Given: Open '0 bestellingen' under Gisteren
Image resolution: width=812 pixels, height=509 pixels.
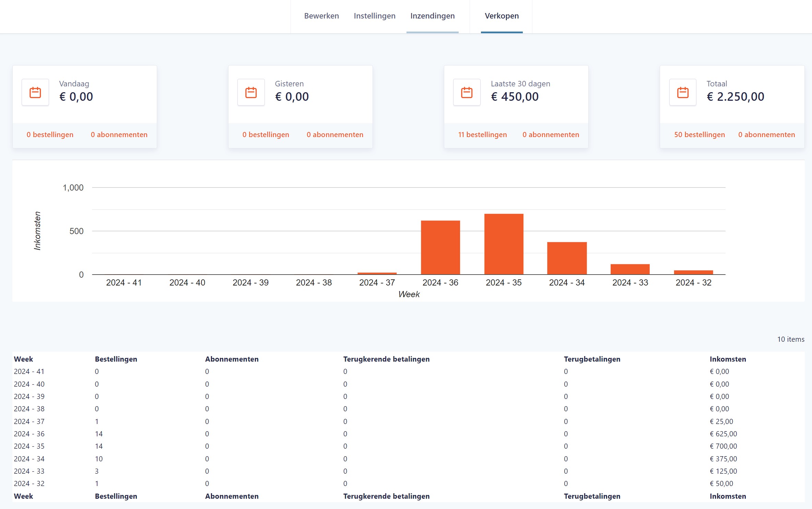Looking at the screenshot, I should pos(266,135).
